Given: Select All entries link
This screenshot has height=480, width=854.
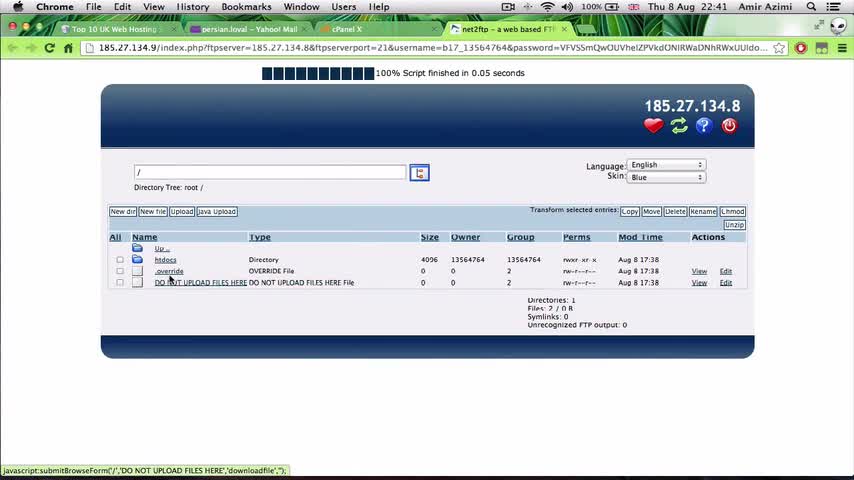Looking at the screenshot, I should [x=115, y=237].
